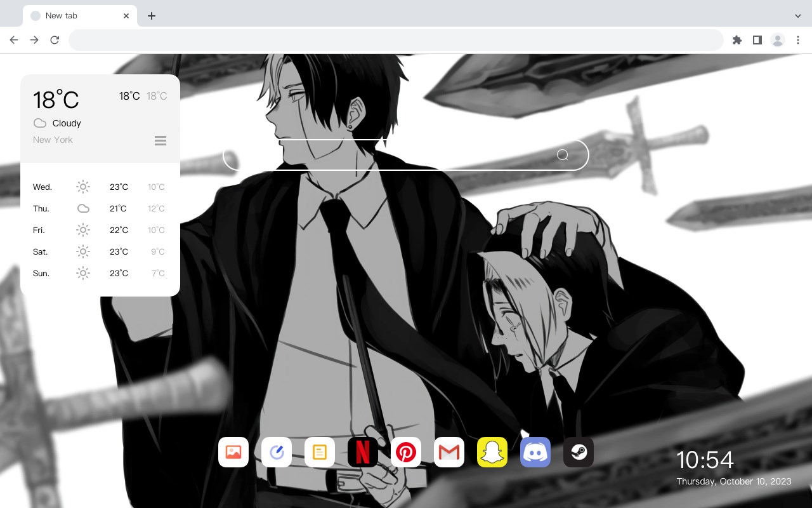The height and width of the screenshot is (508, 812).
Task: Open the photo gallery shortcut icon
Action: tap(233, 452)
